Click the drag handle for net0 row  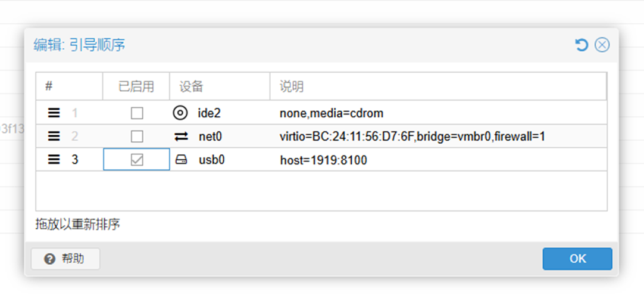click(x=54, y=136)
